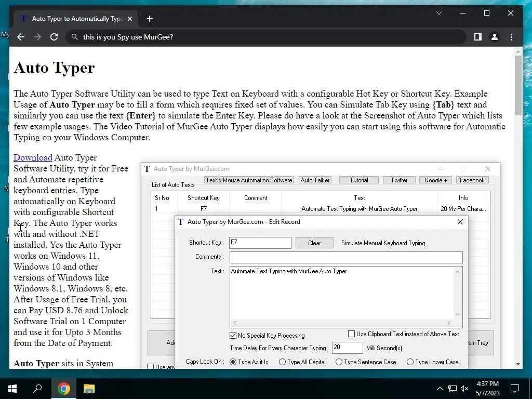Click the Auto Typer window T icon
This screenshot has width=532, height=399.
tap(147, 169)
